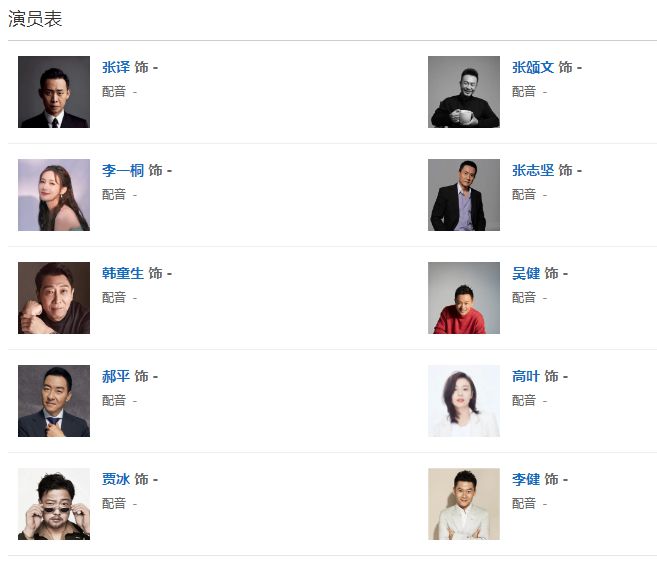Open the 李健 name link
The height and width of the screenshot is (583, 657).
coord(526,479)
